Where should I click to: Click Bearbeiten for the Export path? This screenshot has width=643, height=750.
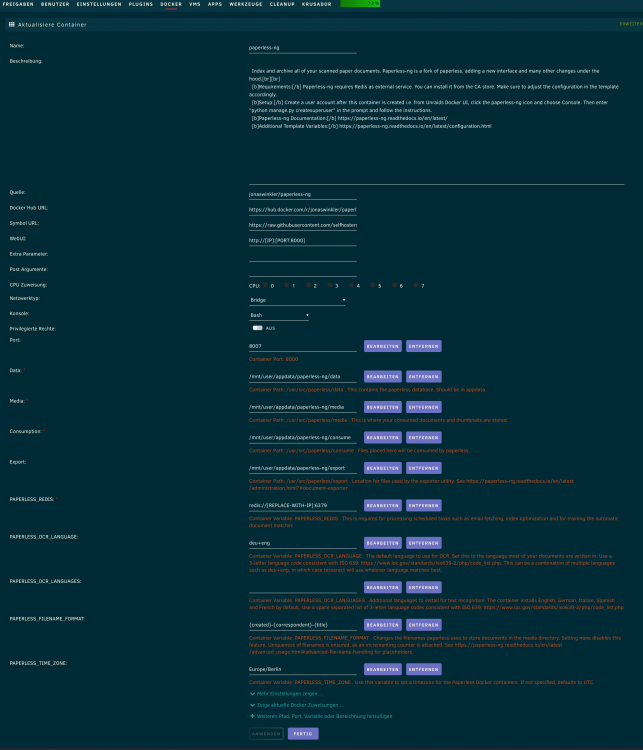[383, 468]
